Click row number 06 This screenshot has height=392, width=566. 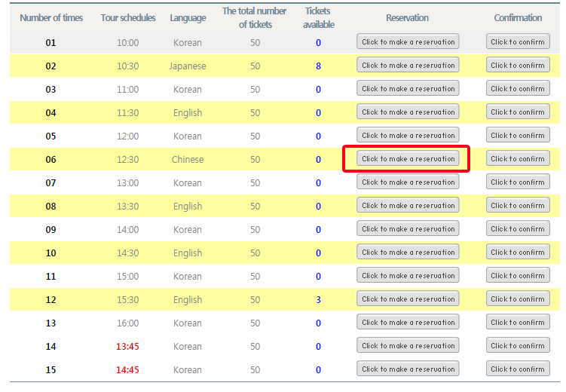pyautogui.click(x=51, y=160)
